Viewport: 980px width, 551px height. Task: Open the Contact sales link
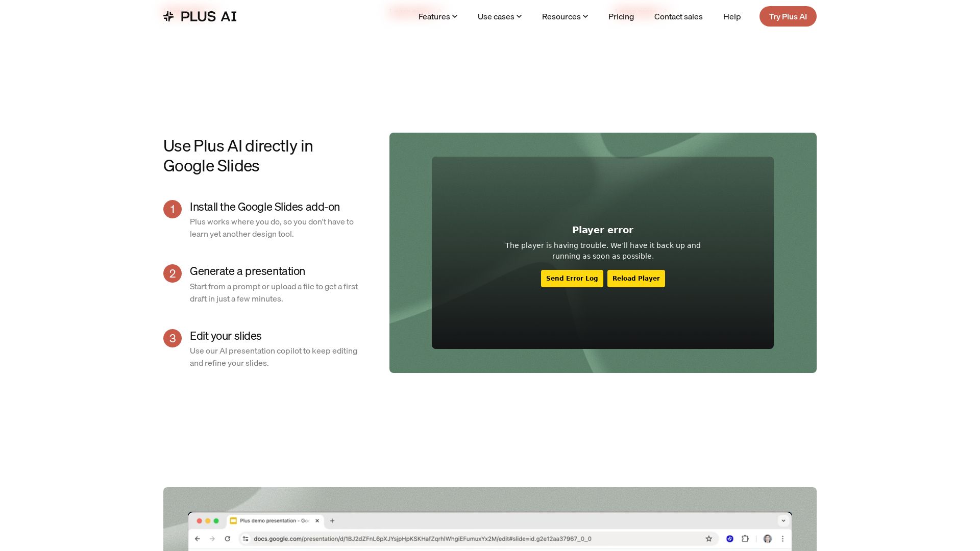tap(678, 16)
